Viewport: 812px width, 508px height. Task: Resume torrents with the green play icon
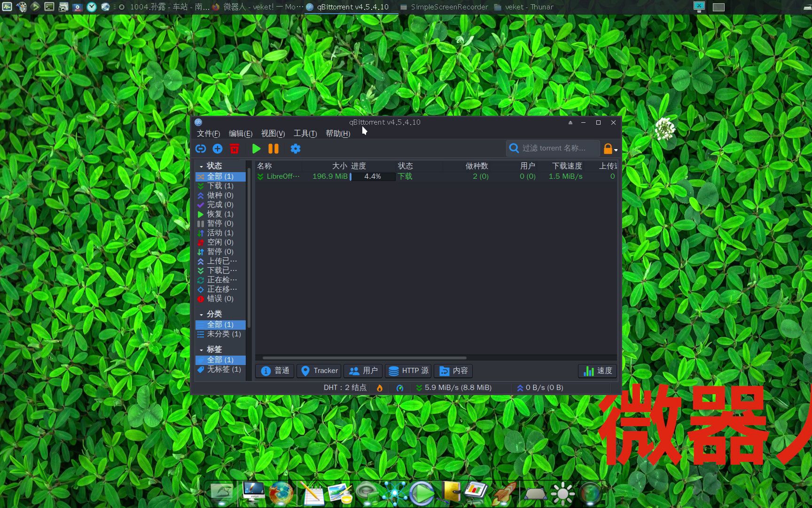(x=256, y=149)
